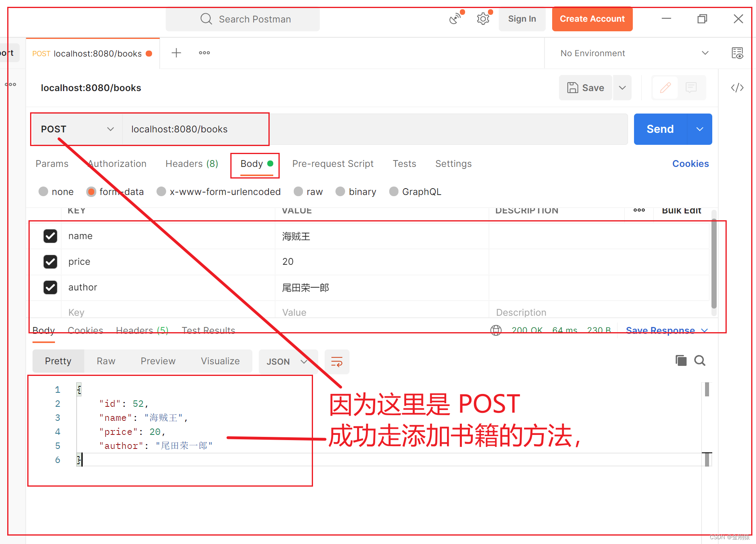Viewport: 756px width, 544px height.
Task: Click the Search Postman magnifier icon
Action: point(206,19)
